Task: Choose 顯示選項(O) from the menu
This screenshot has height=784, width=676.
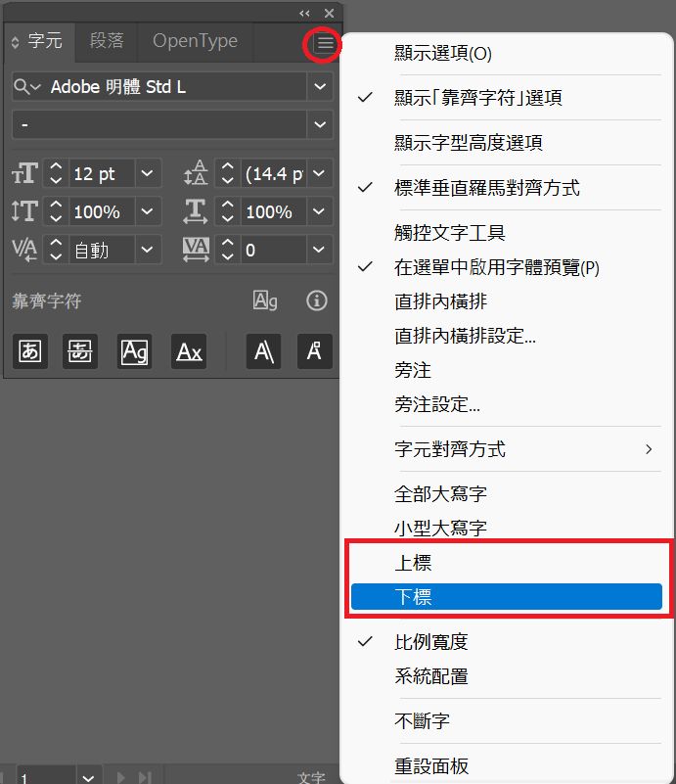Action: (506, 53)
